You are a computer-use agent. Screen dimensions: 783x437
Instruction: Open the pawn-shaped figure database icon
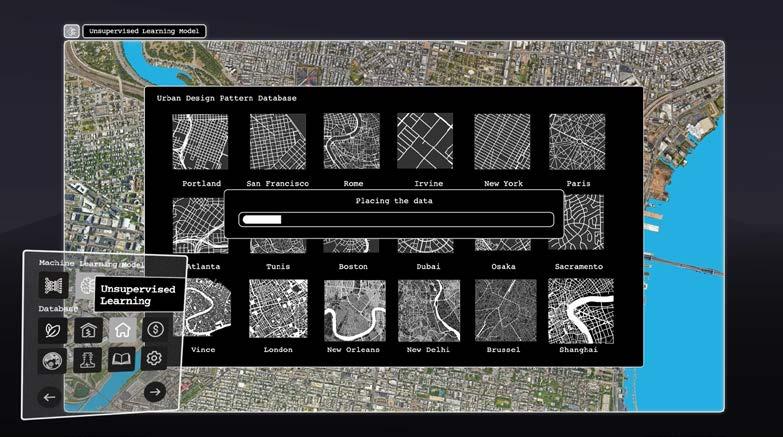coord(87,360)
